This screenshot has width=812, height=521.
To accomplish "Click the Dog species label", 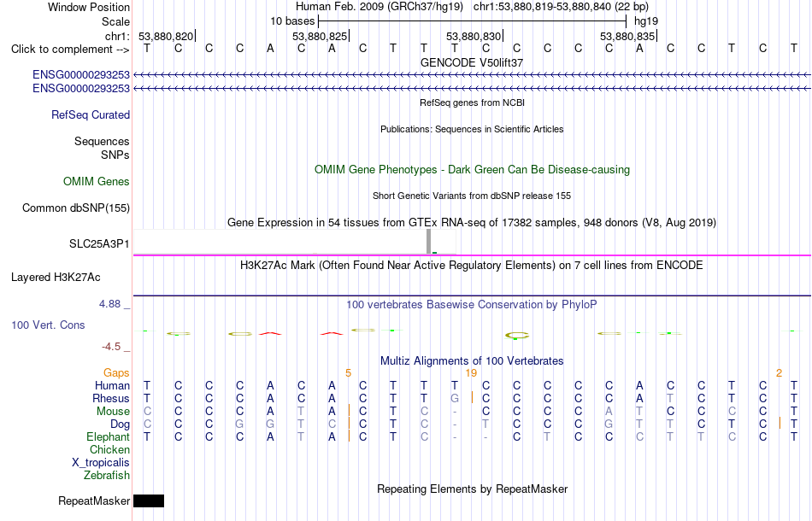I will (121, 424).
